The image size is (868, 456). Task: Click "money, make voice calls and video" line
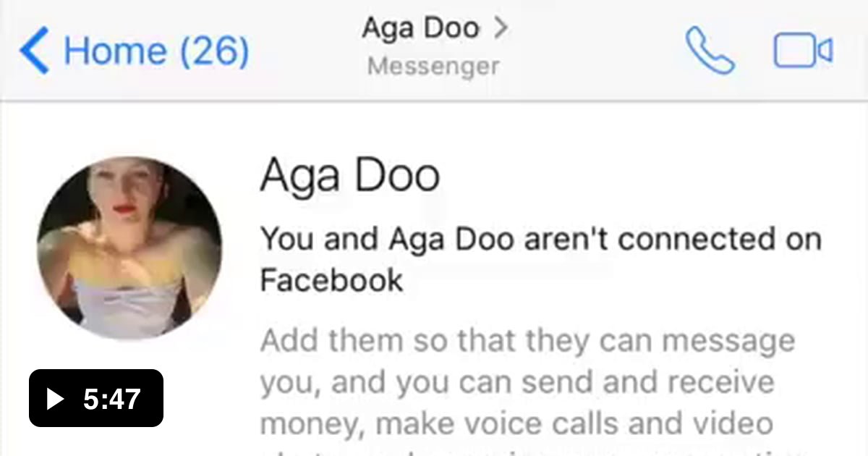pos(516,423)
